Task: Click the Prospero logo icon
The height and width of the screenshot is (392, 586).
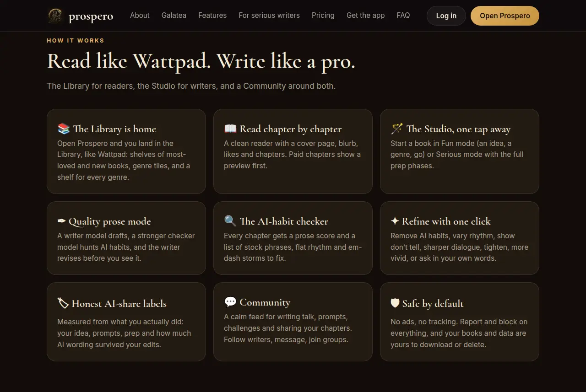Action: 55,16
